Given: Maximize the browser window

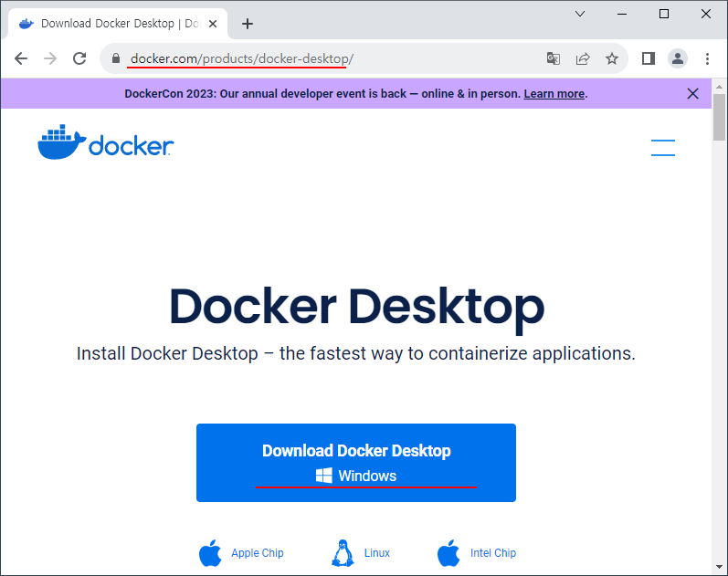Looking at the screenshot, I should pyautogui.click(x=664, y=14).
